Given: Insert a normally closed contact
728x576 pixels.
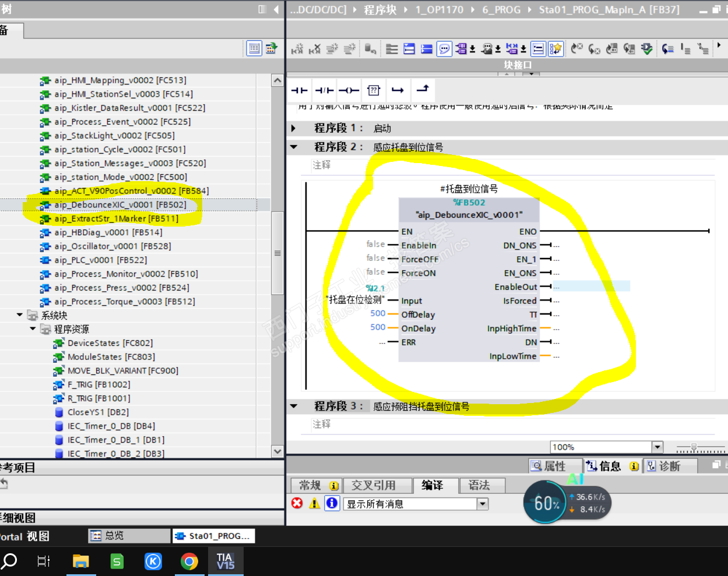Looking at the screenshot, I should (324, 90).
